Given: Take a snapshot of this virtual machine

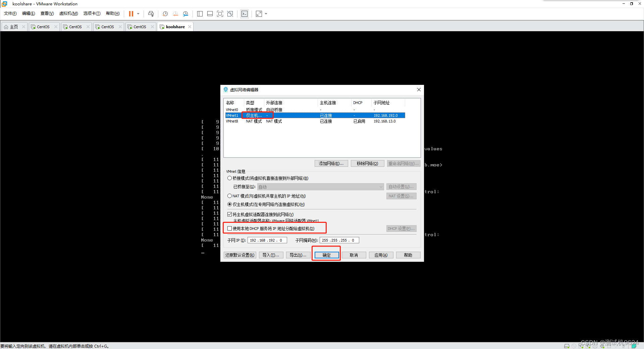Looking at the screenshot, I should point(165,14).
